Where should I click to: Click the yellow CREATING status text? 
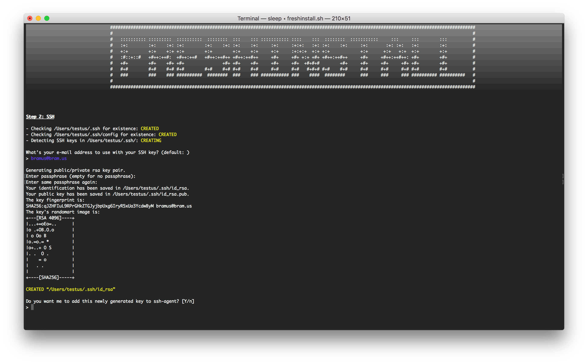click(x=151, y=141)
